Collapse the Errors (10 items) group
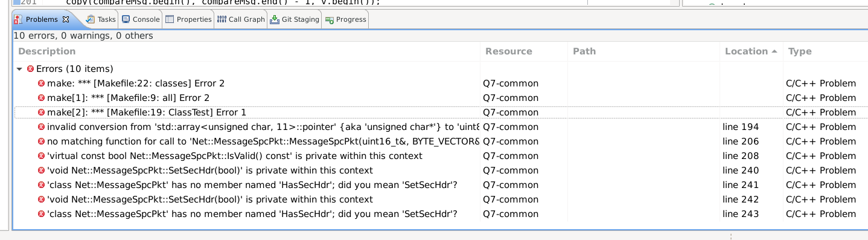Image resolution: width=868 pixels, height=240 pixels. [x=20, y=69]
